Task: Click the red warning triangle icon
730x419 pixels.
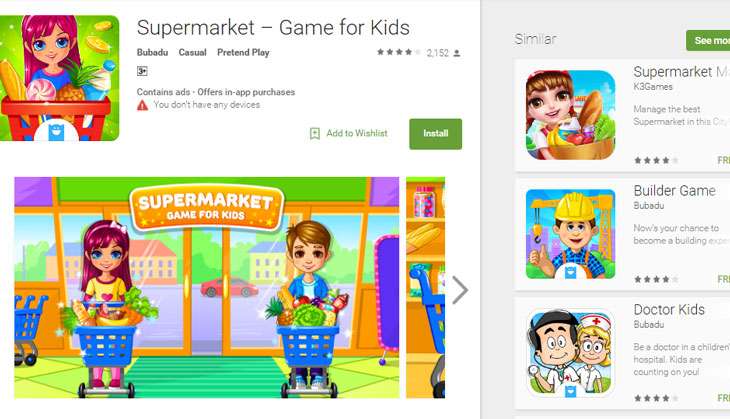Action: (142, 106)
